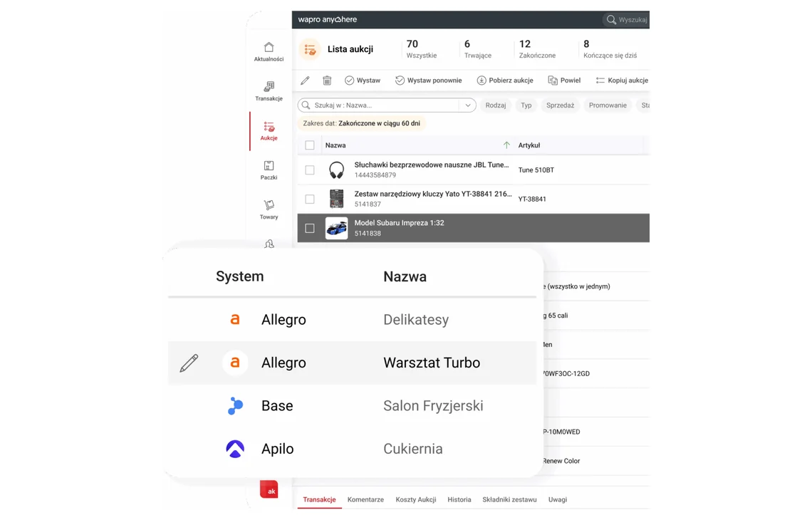Click the Lista aukcji orange icon
This screenshot has width=812, height=520.
pos(310,49)
